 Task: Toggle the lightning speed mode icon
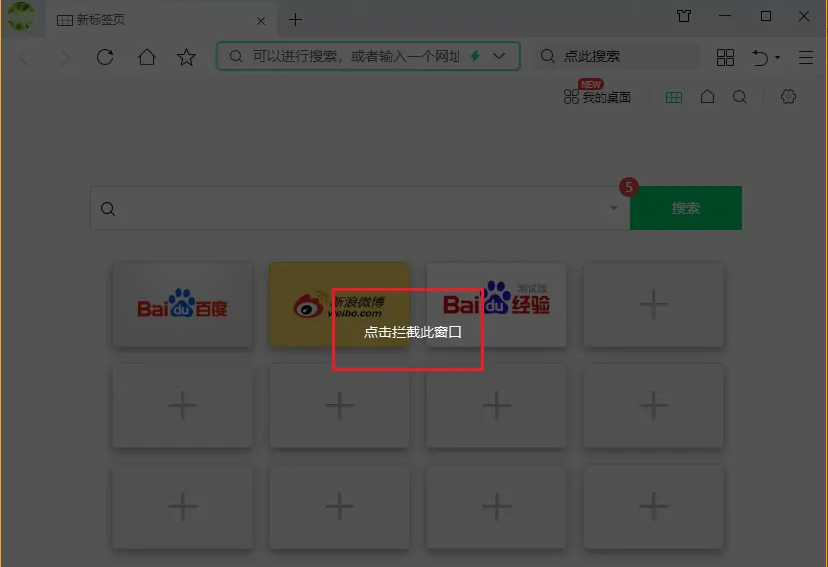475,56
